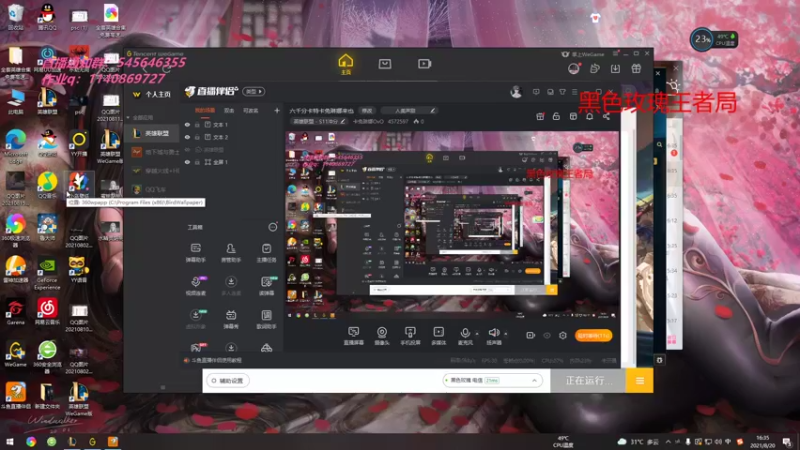Edit the 英雄联盟 category tag

click(318, 121)
